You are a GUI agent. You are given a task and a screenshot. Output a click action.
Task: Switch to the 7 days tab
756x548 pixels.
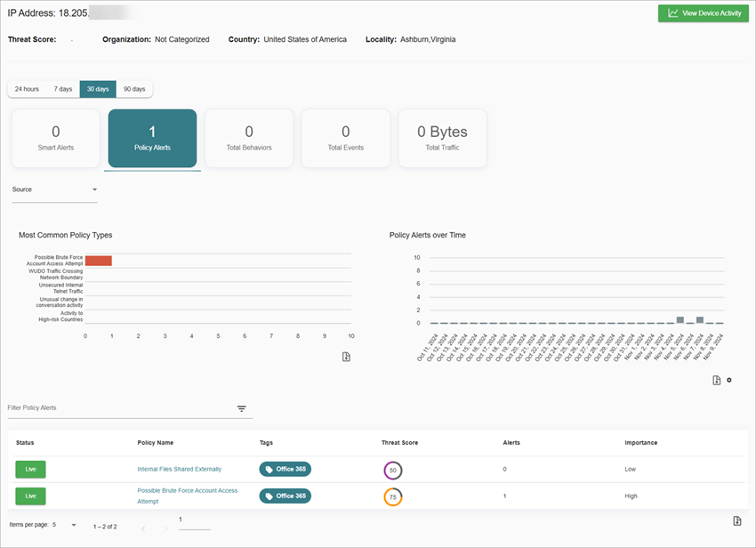pyautogui.click(x=62, y=88)
